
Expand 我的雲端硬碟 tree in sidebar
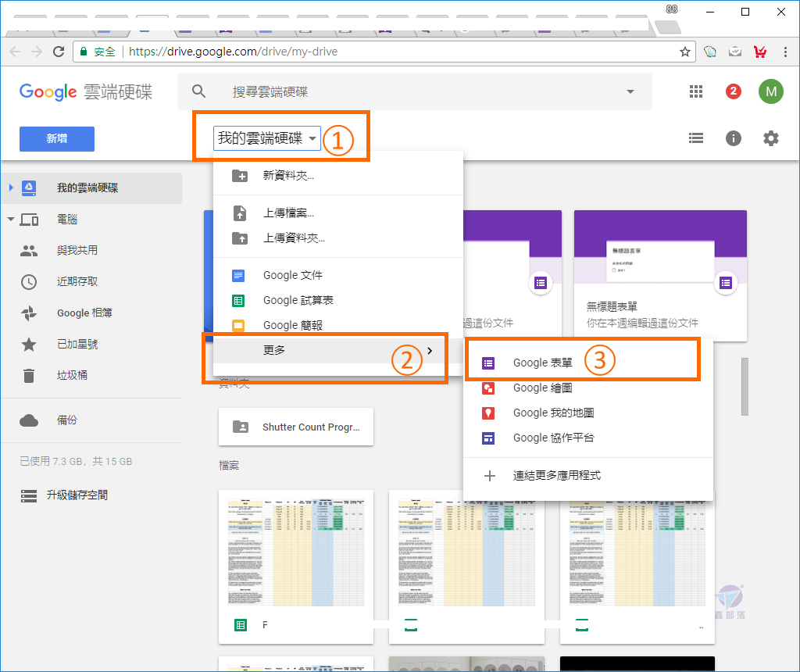pyautogui.click(x=11, y=188)
